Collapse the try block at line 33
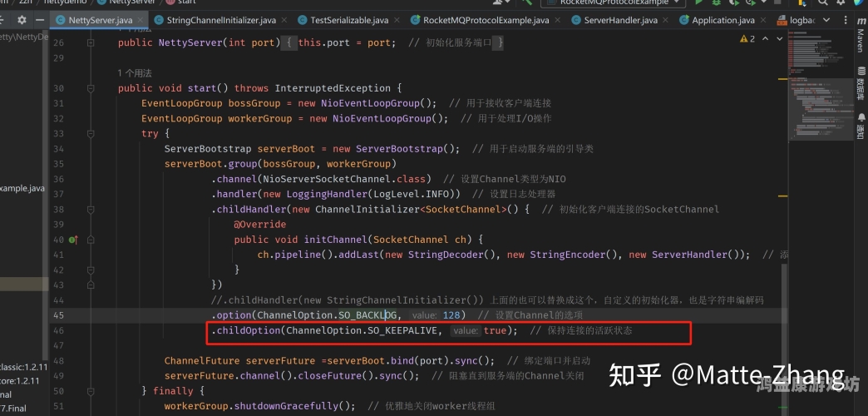 click(91, 133)
